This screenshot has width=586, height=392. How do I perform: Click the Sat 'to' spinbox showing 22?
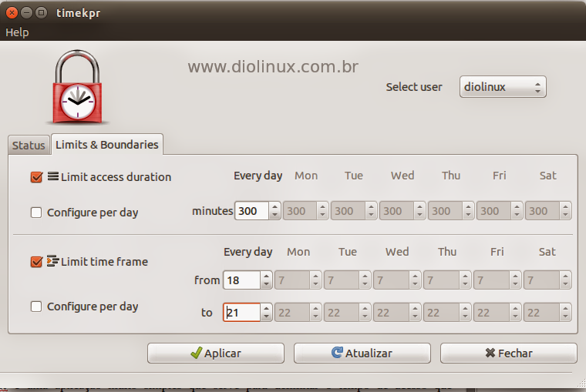click(547, 313)
